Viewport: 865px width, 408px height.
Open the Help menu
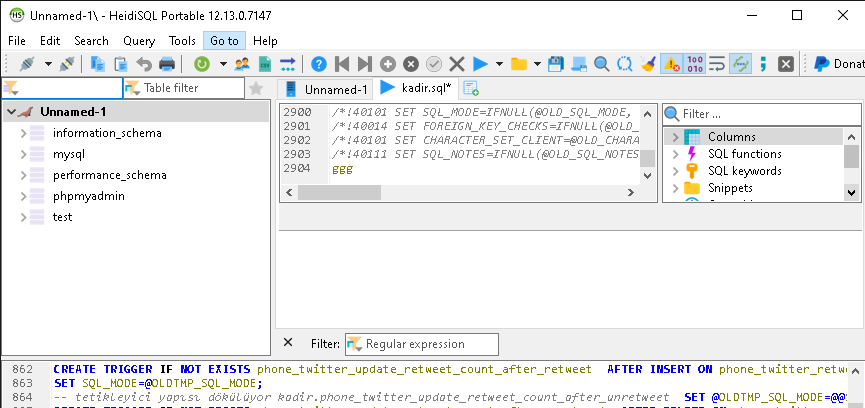point(265,41)
